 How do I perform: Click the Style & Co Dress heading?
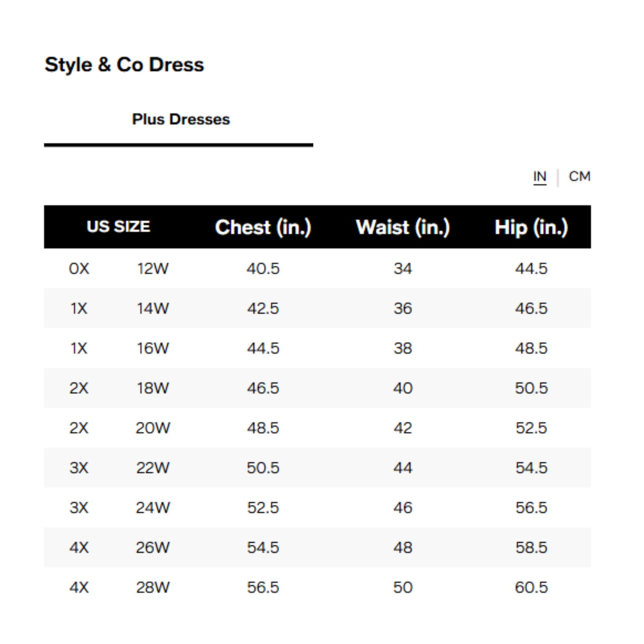[124, 64]
